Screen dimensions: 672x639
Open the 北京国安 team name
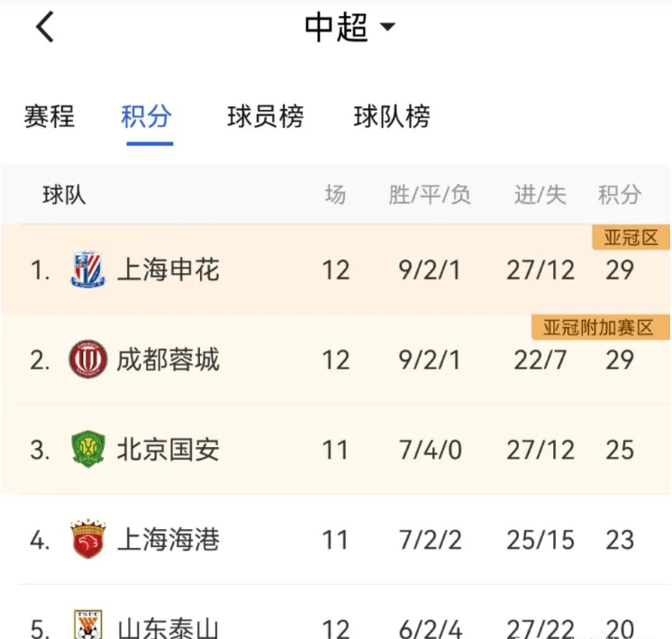(x=168, y=450)
